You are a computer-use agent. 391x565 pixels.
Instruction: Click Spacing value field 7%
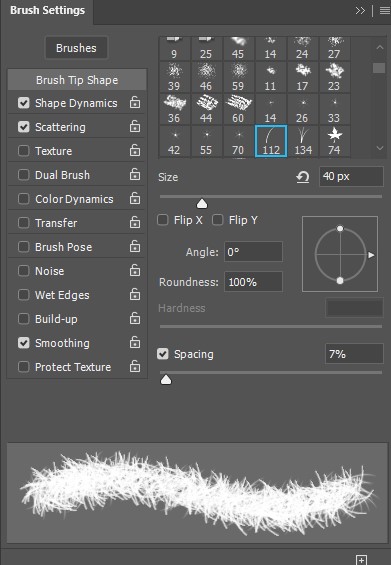pyautogui.click(x=354, y=354)
